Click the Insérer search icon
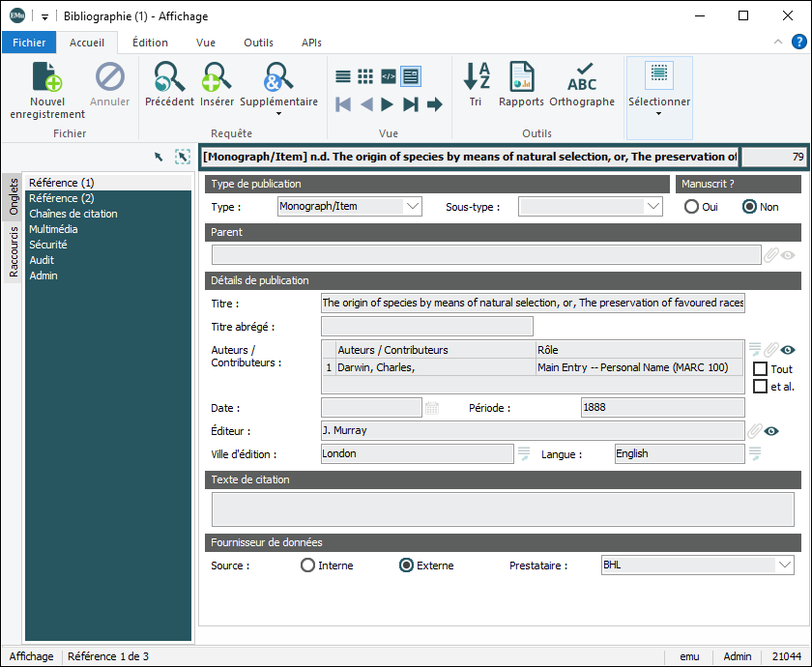 (217, 77)
